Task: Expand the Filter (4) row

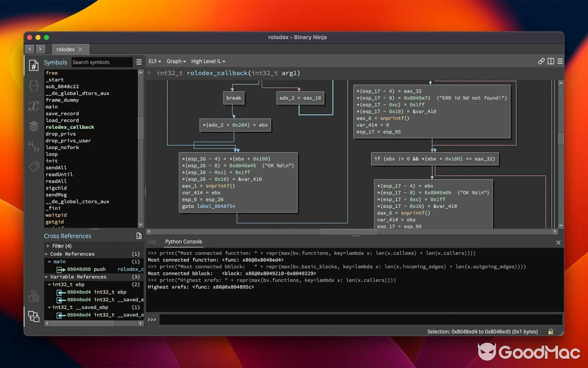Action: coord(48,246)
